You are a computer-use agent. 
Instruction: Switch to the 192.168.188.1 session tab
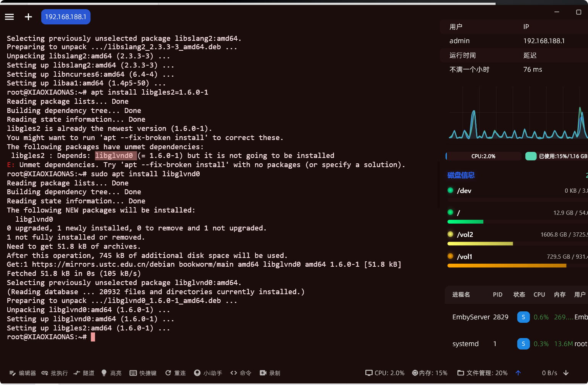point(66,17)
